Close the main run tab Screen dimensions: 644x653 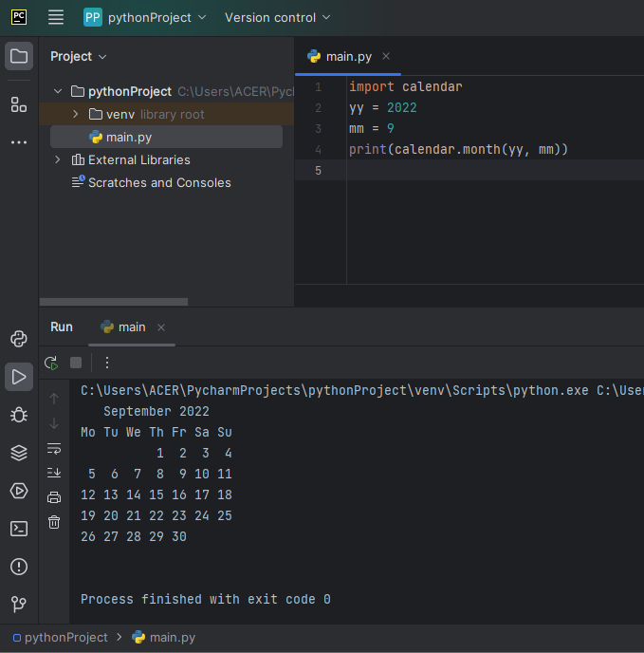[161, 327]
